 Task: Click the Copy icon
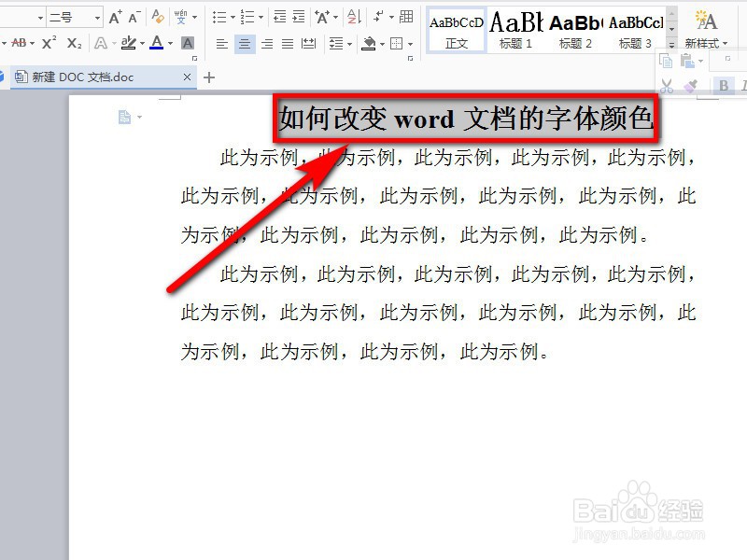[665, 63]
